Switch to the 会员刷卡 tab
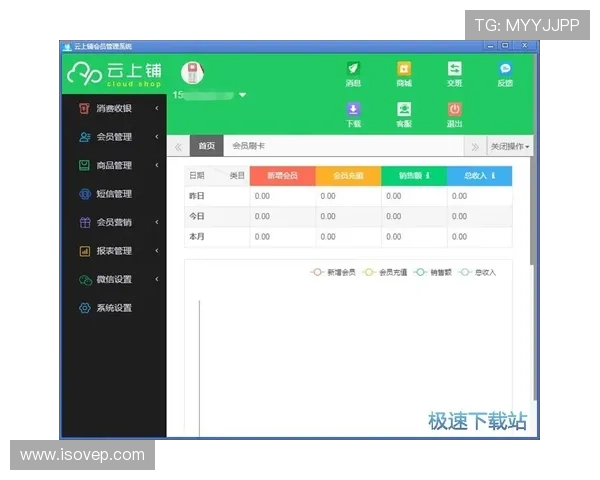This screenshot has width=600, height=480. (x=249, y=146)
